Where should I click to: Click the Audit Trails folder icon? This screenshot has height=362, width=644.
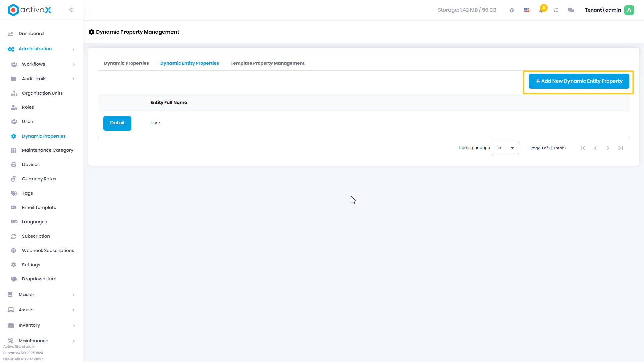click(x=14, y=79)
